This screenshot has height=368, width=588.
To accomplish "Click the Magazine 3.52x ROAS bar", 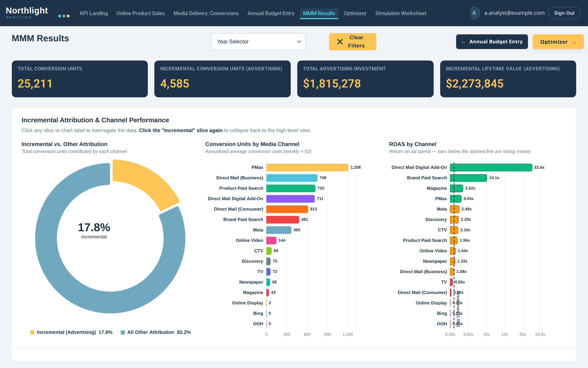I will pos(456,188).
